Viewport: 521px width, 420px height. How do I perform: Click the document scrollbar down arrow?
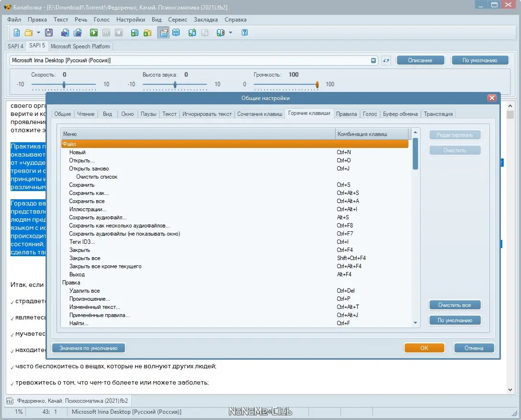(510, 390)
